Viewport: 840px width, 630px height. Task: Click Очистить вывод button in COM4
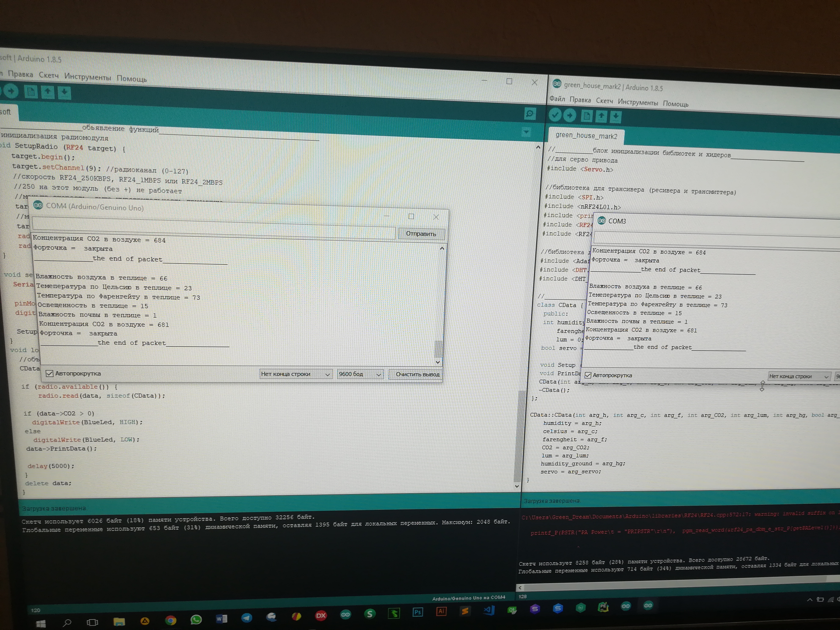417,374
